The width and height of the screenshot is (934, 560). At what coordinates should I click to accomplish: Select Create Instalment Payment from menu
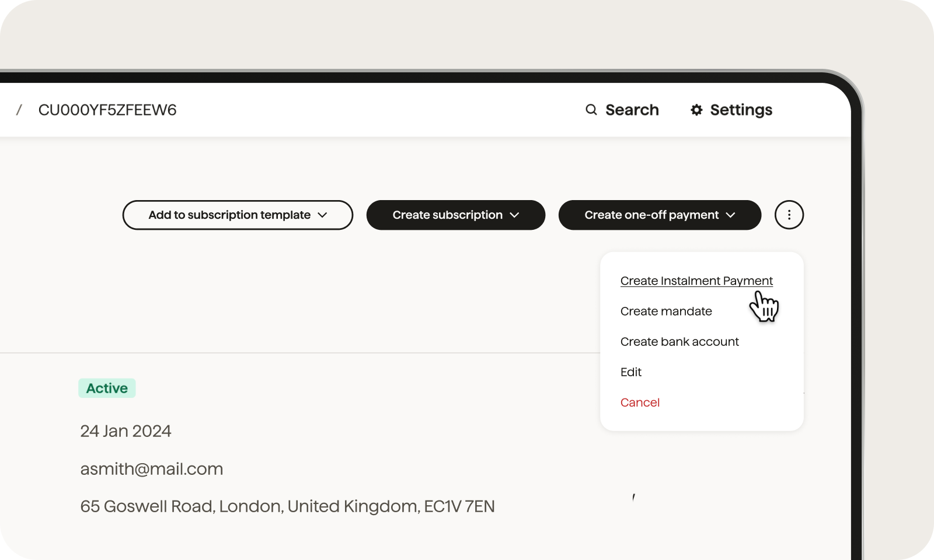tap(696, 281)
